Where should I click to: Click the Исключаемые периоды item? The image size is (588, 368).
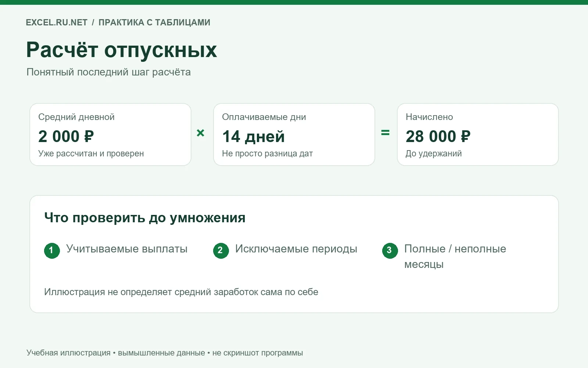[x=296, y=249]
